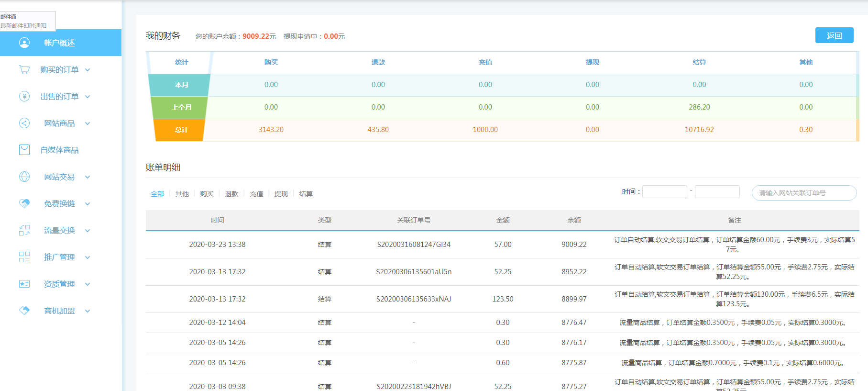Image resolution: width=868 pixels, height=391 pixels.
Task: Click the shopping bag icon for 自媒体商品
Action: coord(24,150)
